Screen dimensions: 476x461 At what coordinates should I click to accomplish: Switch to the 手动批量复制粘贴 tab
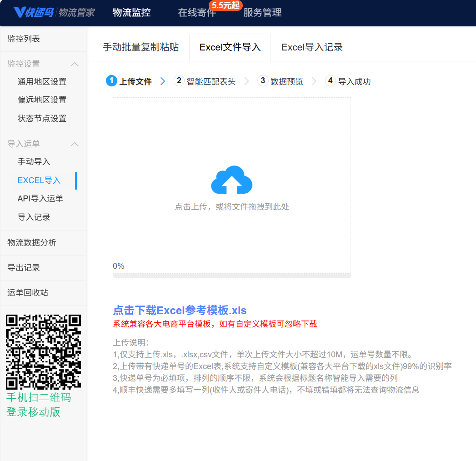(x=140, y=47)
